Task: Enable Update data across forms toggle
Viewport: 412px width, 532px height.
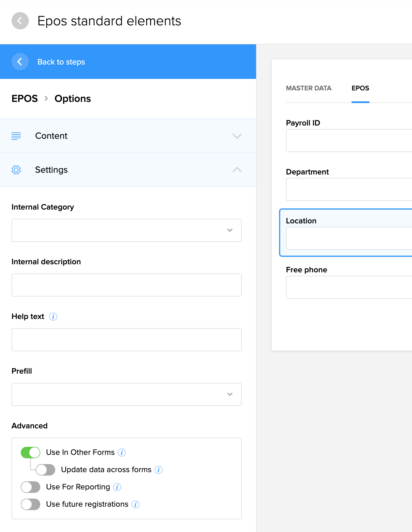Action: (x=45, y=470)
